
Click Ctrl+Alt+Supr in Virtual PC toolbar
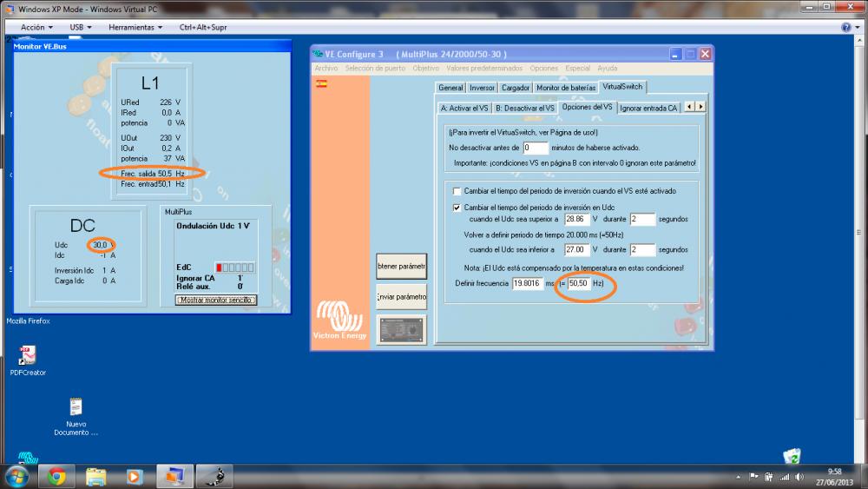203,27
